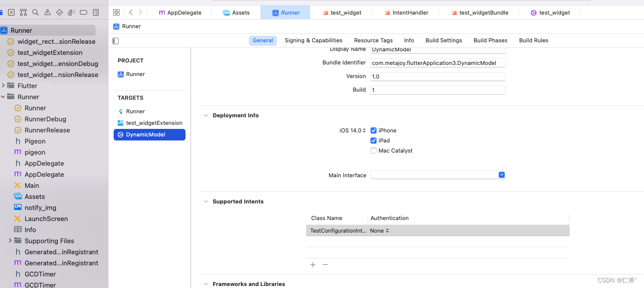Toggle the targets list sidebar icon

[116, 41]
